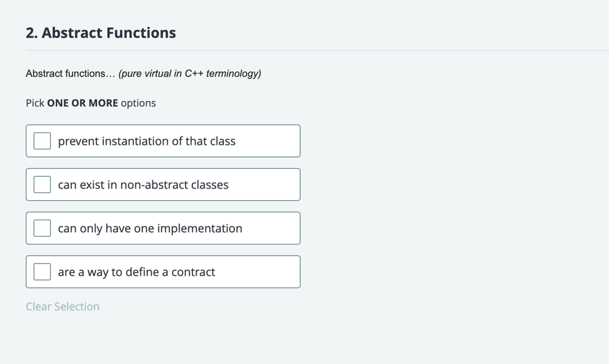Click blank space inside 'prevent instantiation' option box
This screenshot has height=364, width=609.
268,141
